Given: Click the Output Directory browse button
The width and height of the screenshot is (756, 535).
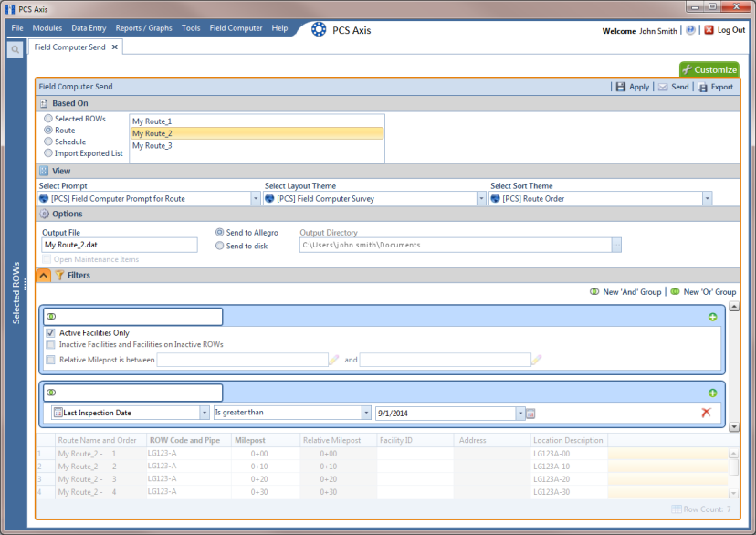Looking at the screenshot, I should coord(616,245).
